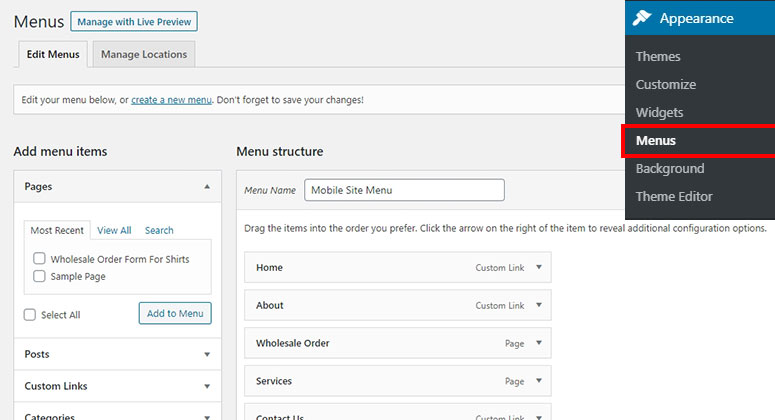Switch to Manage Locations tab

click(144, 54)
